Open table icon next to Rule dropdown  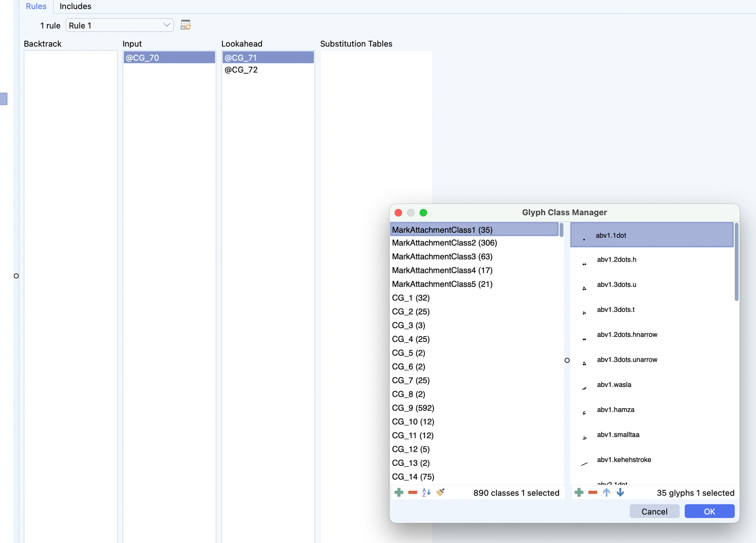(185, 25)
